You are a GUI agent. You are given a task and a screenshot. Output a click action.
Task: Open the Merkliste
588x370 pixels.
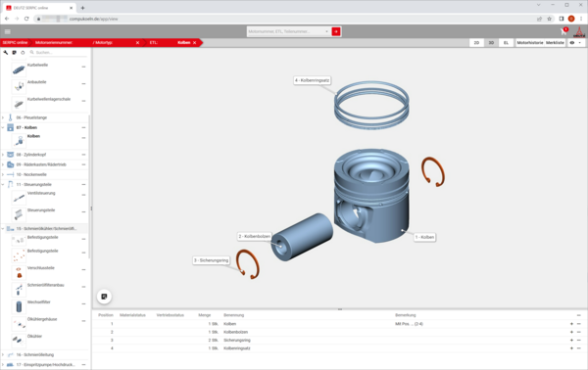(x=555, y=43)
